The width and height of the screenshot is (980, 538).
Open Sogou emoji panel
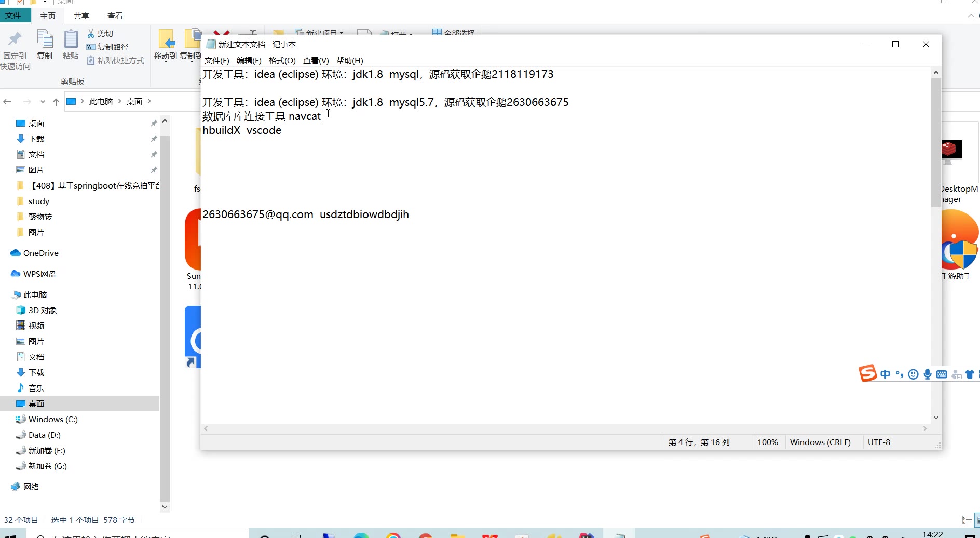tap(914, 374)
